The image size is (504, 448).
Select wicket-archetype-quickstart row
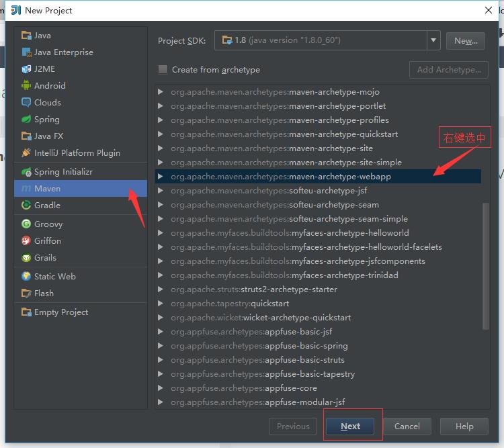coord(318,318)
